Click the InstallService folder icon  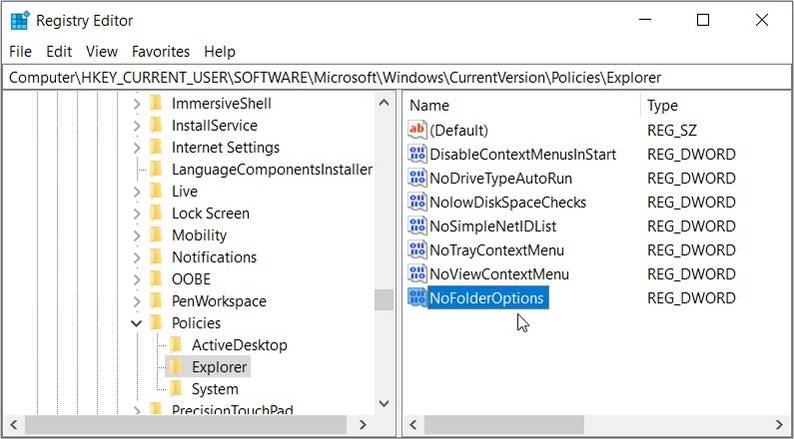[156, 125]
